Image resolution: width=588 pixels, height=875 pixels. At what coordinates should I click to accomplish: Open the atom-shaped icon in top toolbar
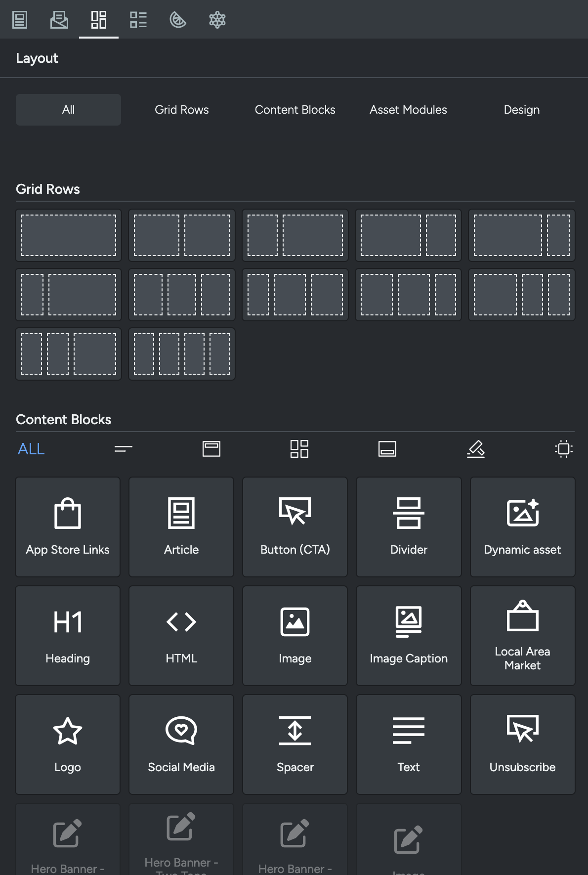(217, 20)
